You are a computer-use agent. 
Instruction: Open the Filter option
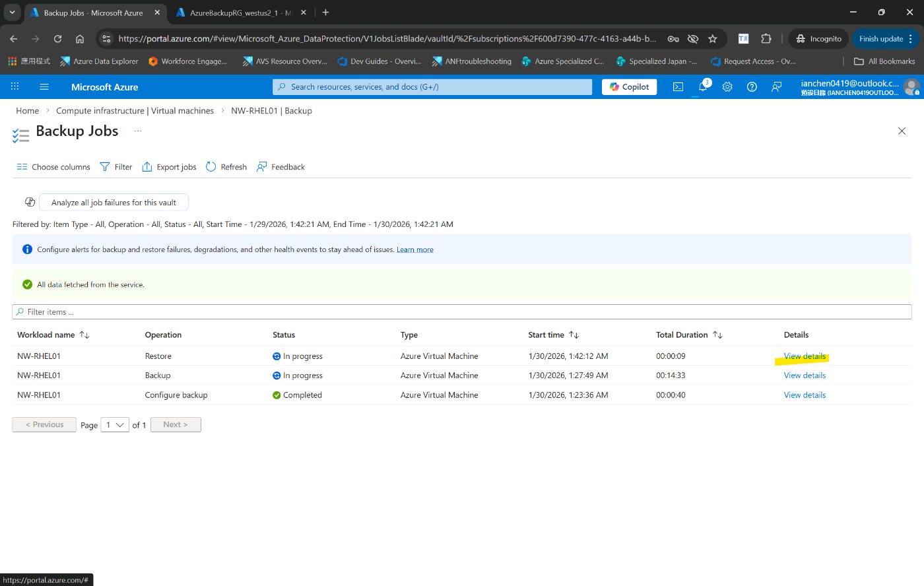pyautogui.click(x=116, y=167)
